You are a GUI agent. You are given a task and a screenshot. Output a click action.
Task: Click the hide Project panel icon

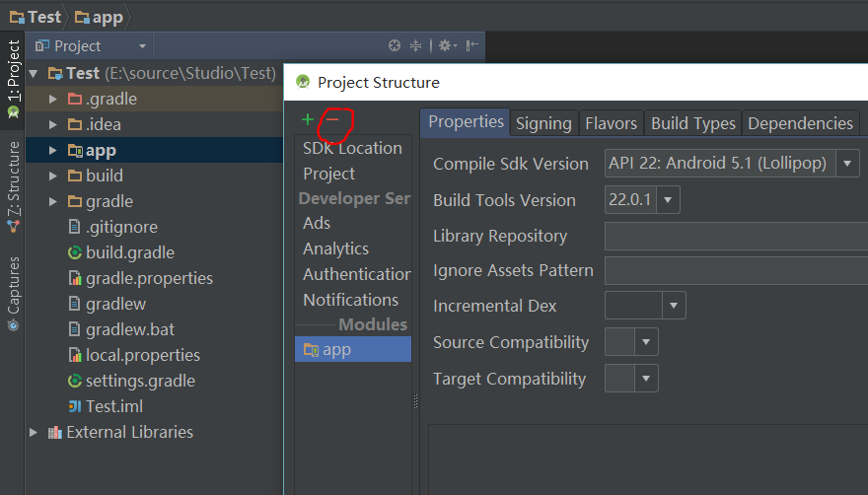point(471,45)
